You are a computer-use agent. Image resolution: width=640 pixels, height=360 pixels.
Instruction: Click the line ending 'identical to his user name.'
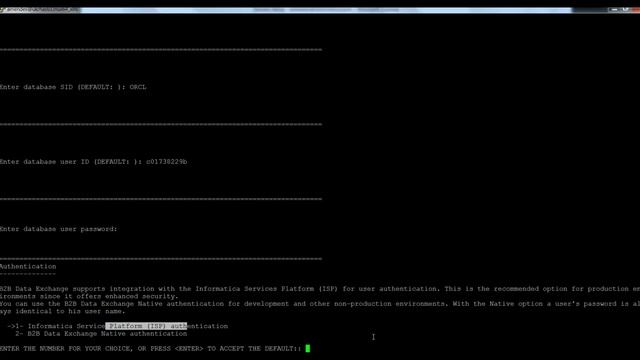[x=62, y=311]
